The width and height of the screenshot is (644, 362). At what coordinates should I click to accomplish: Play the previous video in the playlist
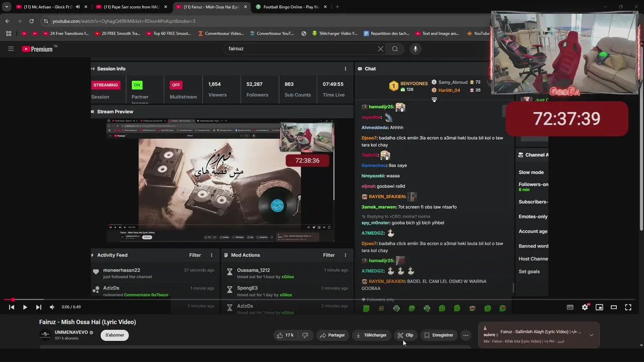(12, 307)
